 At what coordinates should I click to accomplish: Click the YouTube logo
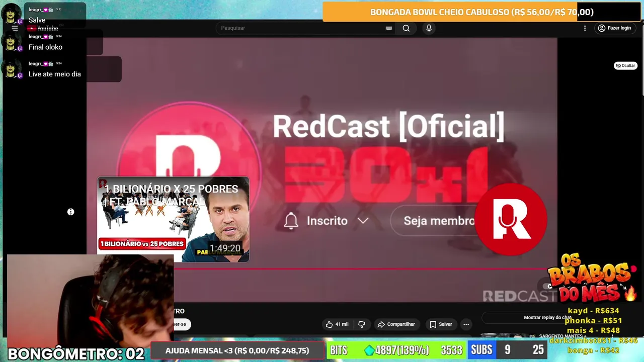pyautogui.click(x=43, y=29)
